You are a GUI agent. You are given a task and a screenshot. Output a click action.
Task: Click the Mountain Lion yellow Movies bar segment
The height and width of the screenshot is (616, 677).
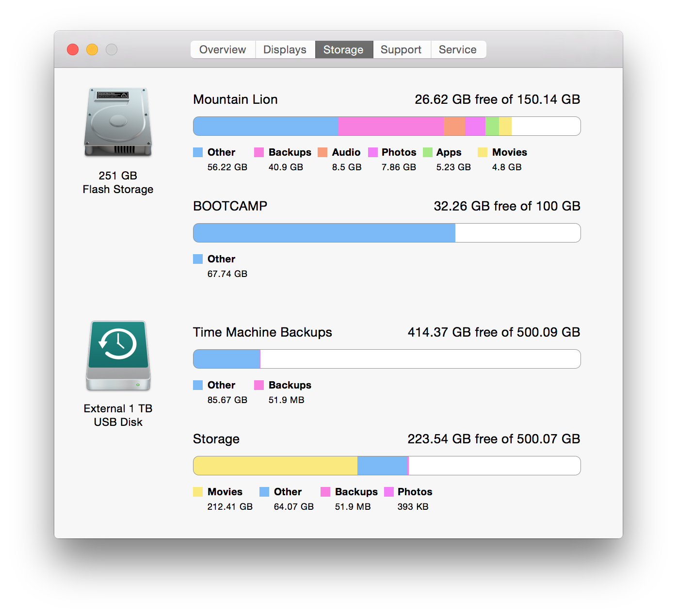[505, 126]
